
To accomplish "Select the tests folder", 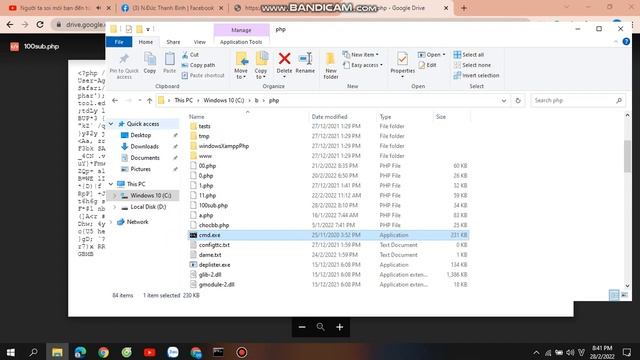I will (x=204, y=126).
